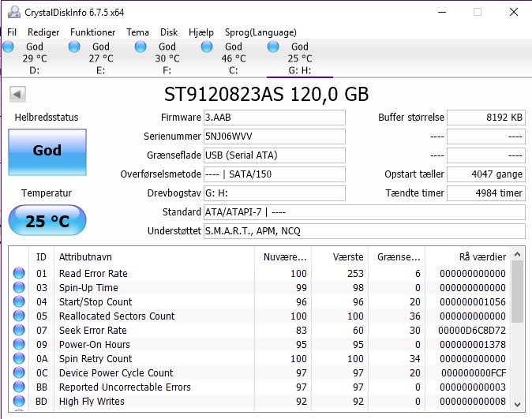The image size is (532, 419).
Task: Open the Tema menu
Action: tap(138, 32)
